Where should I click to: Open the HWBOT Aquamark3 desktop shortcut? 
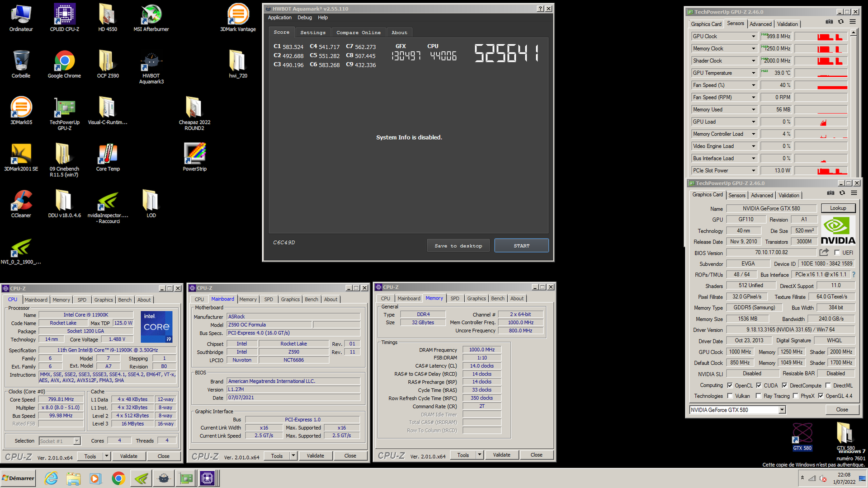pyautogui.click(x=151, y=67)
